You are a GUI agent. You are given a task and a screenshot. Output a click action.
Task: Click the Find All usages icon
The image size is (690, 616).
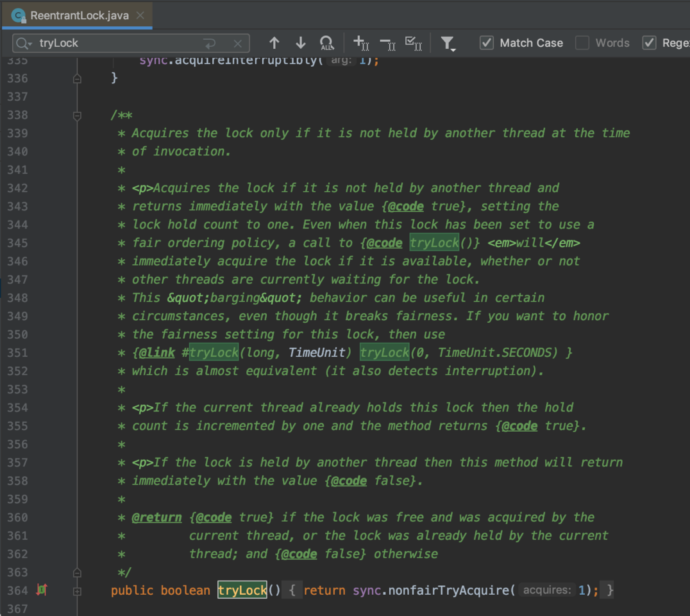[326, 43]
